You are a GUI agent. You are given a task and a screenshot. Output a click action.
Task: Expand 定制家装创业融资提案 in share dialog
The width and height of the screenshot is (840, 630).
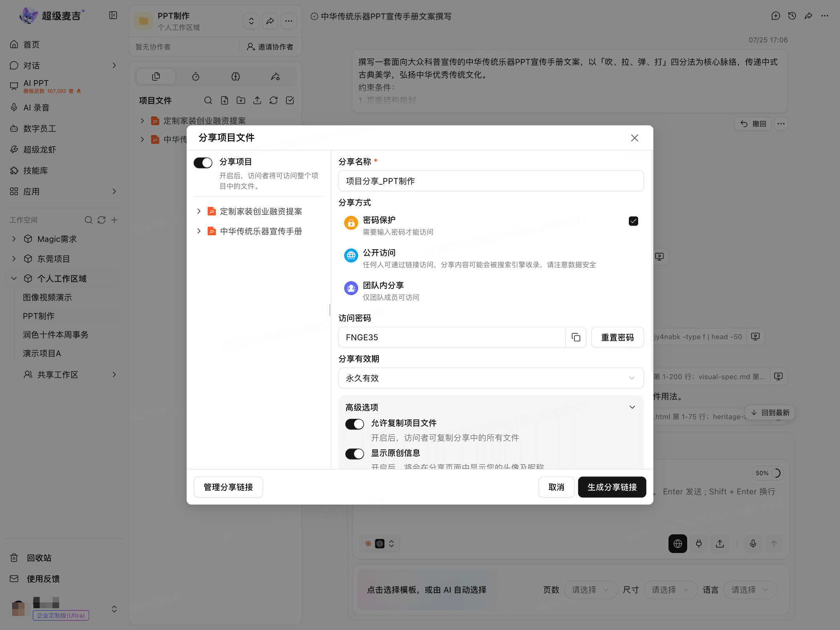pyautogui.click(x=199, y=211)
